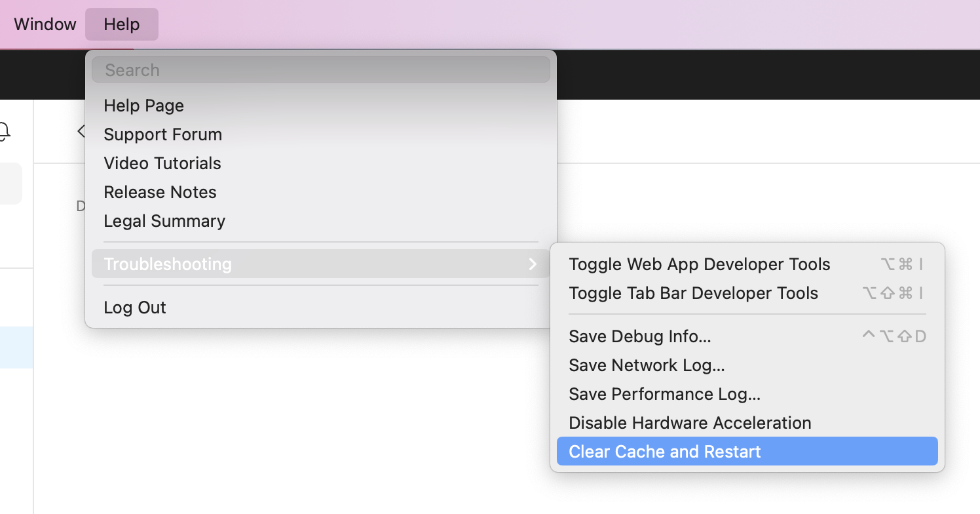The width and height of the screenshot is (980, 514).
Task: Open the Window menu in menu bar
Action: click(x=45, y=24)
